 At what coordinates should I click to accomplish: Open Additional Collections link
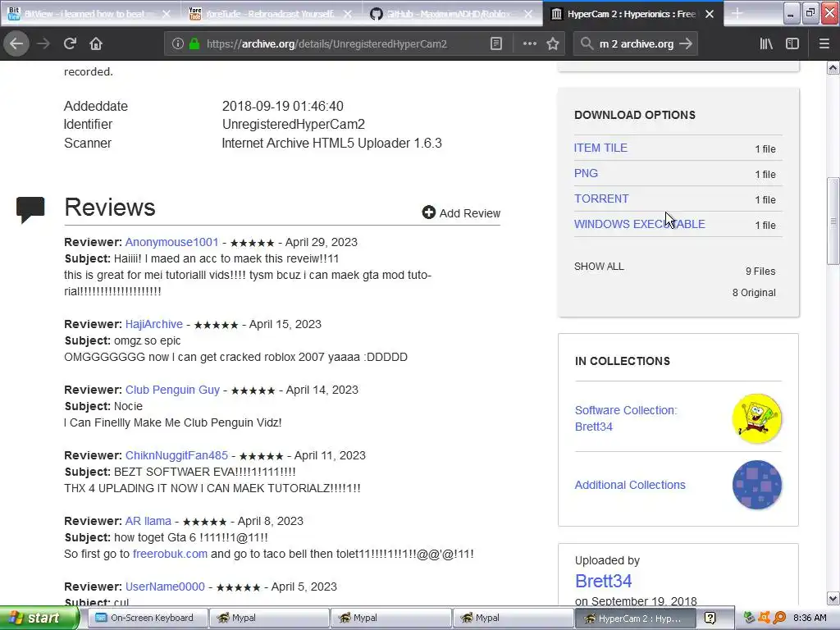coord(630,485)
